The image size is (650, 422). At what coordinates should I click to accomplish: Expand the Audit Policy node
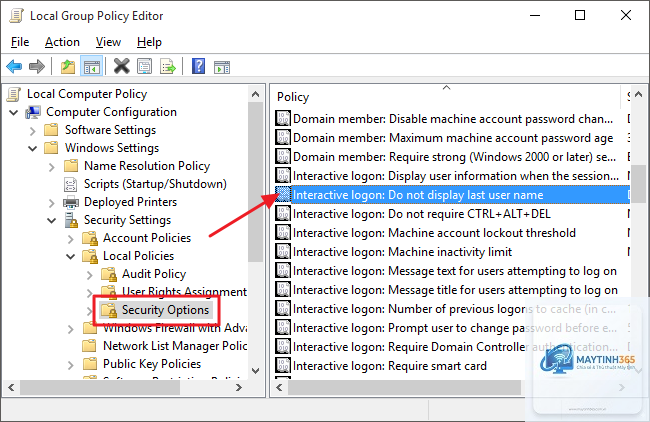point(90,275)
